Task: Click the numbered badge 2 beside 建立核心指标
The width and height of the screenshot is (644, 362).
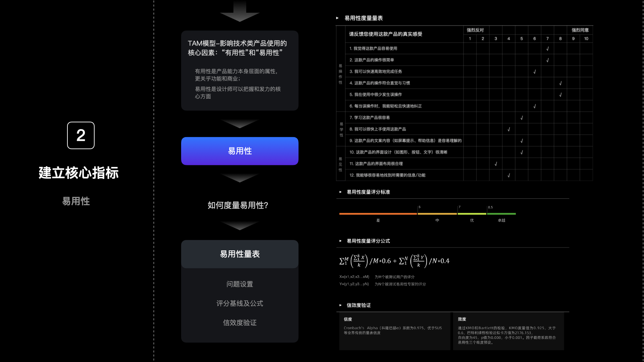Action: [x=80, y=136]
